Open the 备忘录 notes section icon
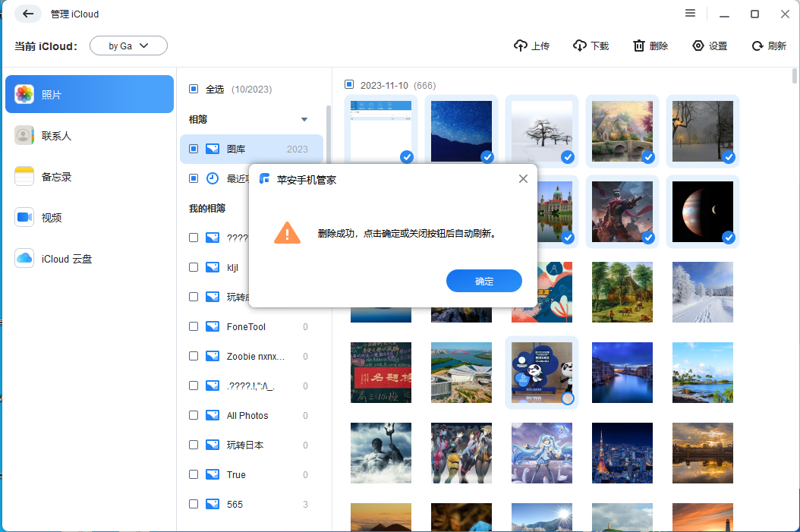This screenshot has height=532, width=800. click(23, 175)
